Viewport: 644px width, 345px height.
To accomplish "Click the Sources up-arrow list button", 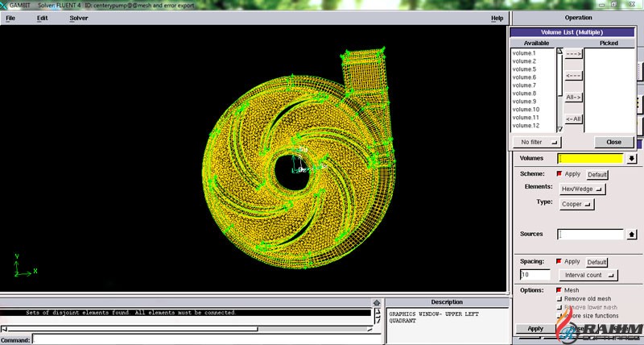I will (x=632, y=235).
